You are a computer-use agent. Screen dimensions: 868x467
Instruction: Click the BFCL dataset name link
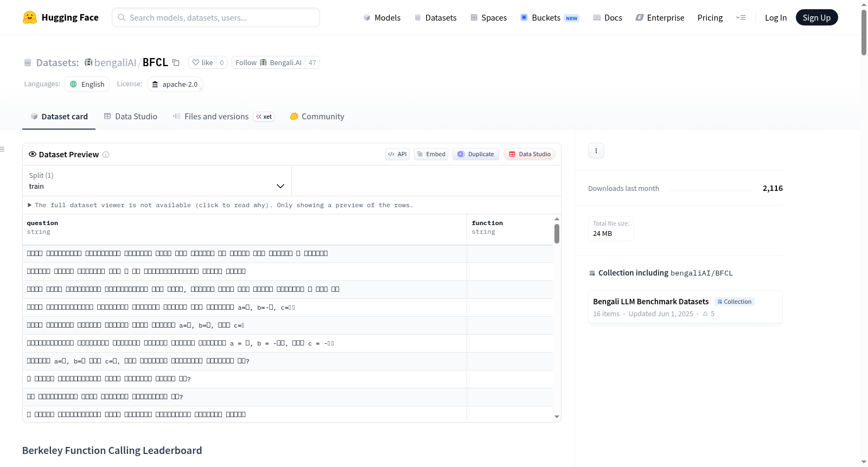(155, 62)
